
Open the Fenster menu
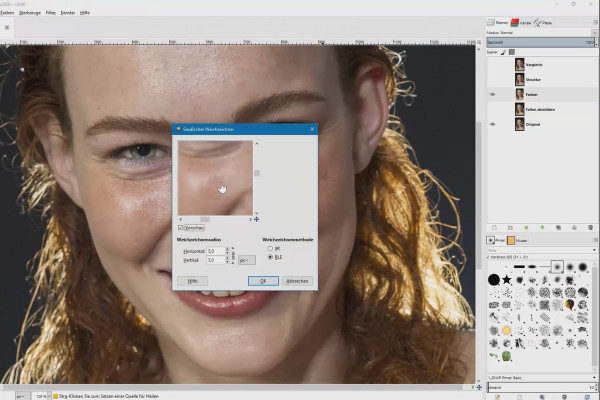[68, 13]
